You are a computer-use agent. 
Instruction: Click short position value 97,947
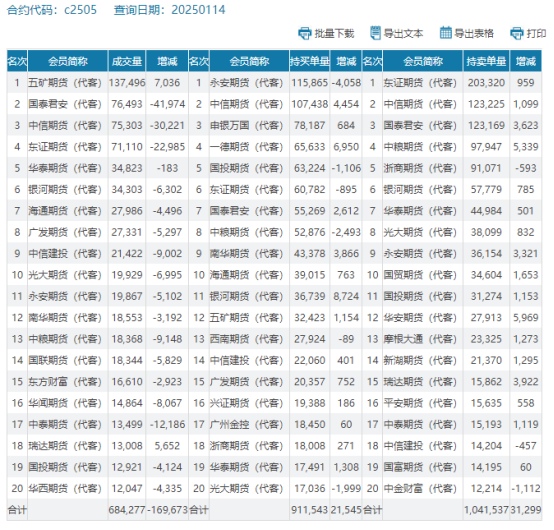pos(486,147)
